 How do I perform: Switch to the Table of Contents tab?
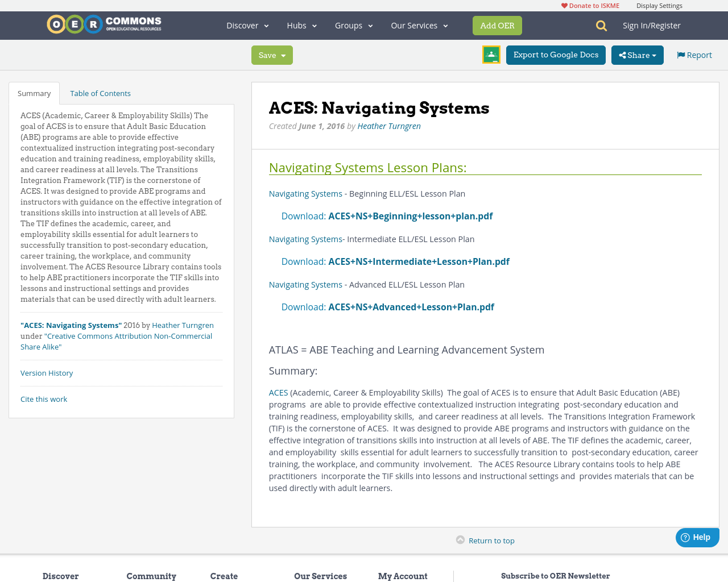pos(100,92)
